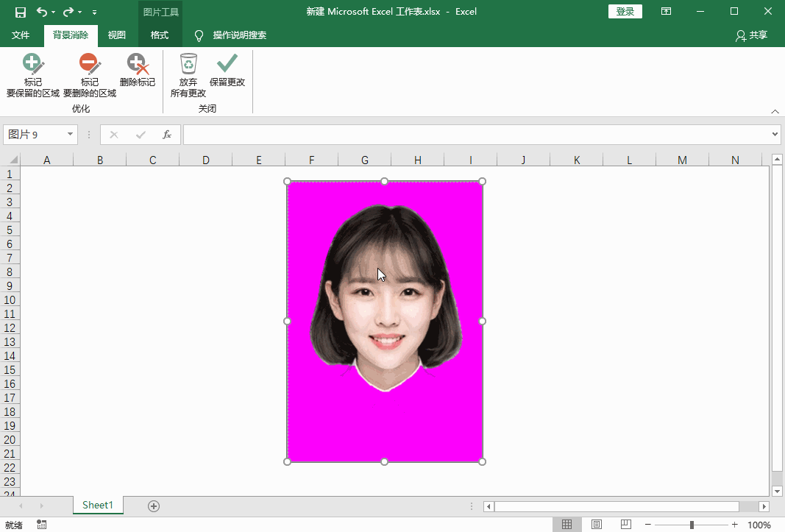785x532 pixels.
Task: Click the Save icon in quick access toolbar
Action: click(x=21, y=12)
